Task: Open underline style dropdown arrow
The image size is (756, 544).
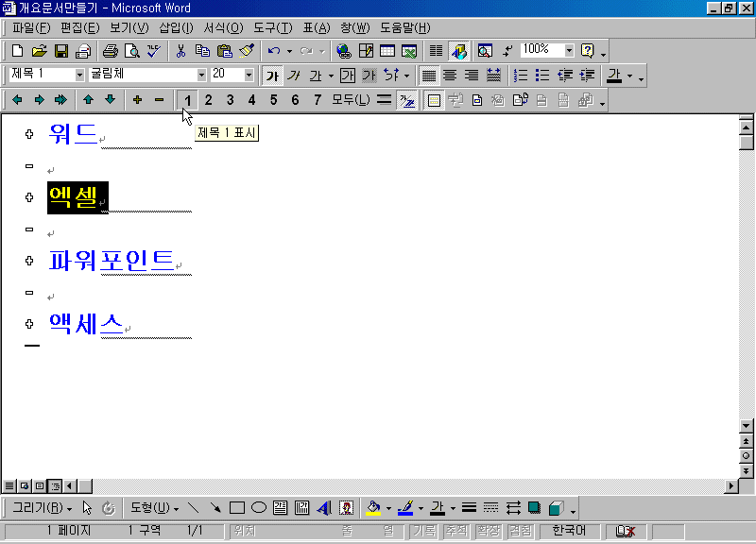Action: pyautogui.click(x=331, y=76)
